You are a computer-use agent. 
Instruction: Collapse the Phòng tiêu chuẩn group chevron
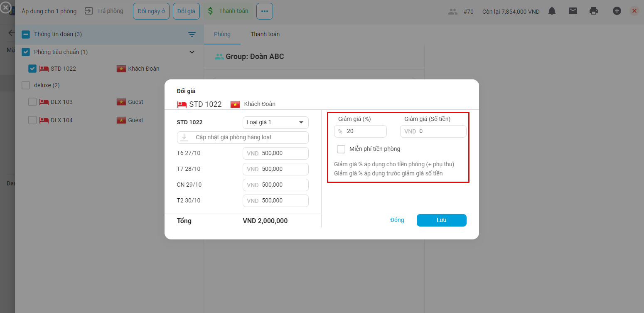[x=192, y=52]
